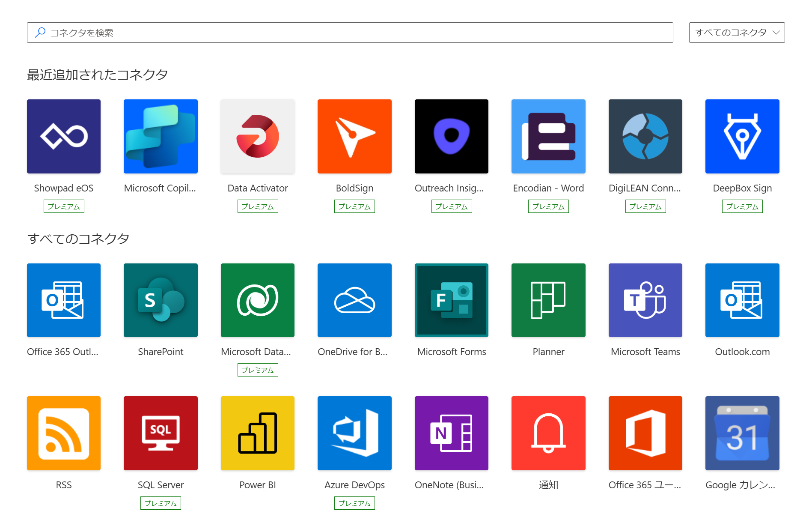Click the プレミアム badge under Azure DevOps

[x=354, y=503]
